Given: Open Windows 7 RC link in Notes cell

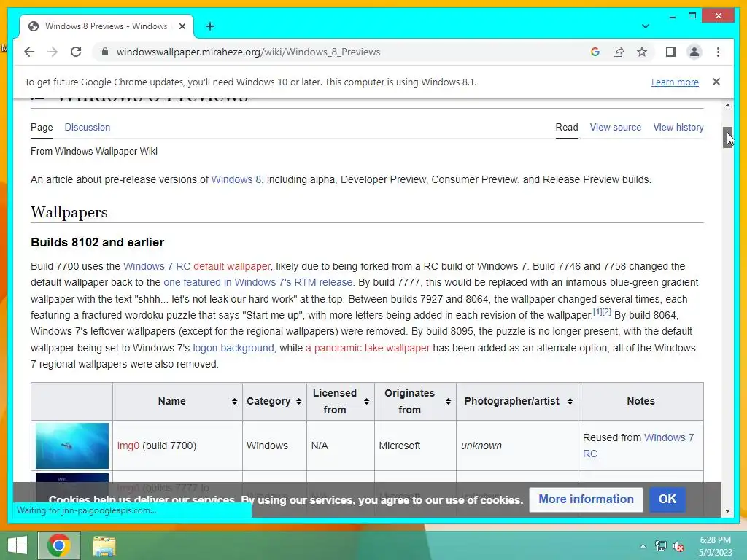Looking at the screenshot, I should click(638, 446).
